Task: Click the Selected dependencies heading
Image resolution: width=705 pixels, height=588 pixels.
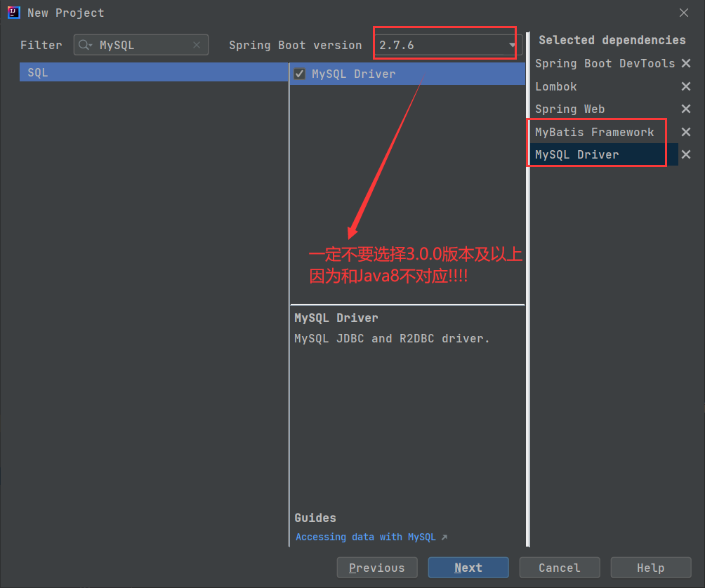Action: (x=612, y=40)
